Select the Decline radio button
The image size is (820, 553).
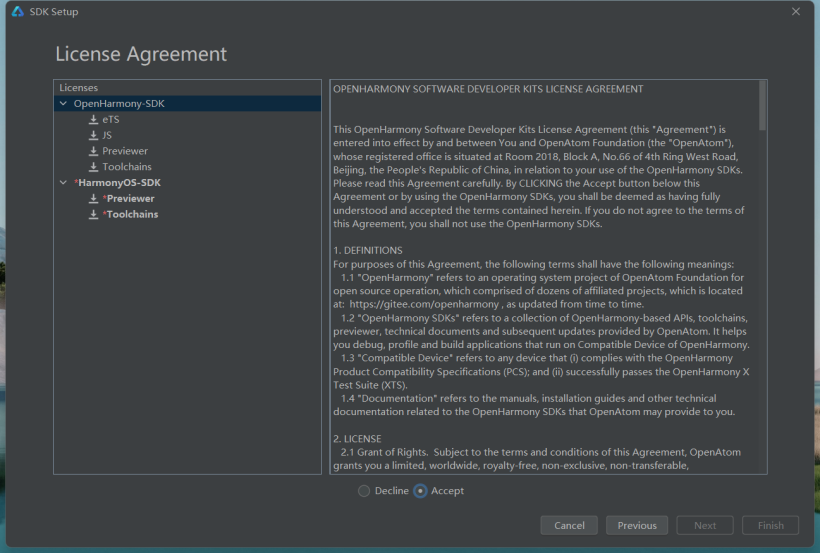coord(364,491)
